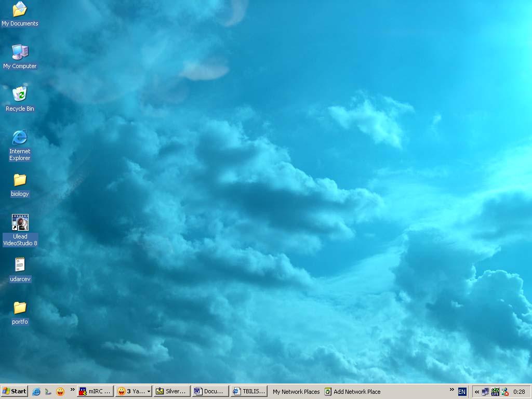532x399 pixels.
Task: Expand My Network Places toolbar overflow chevron
Action: 451,390
